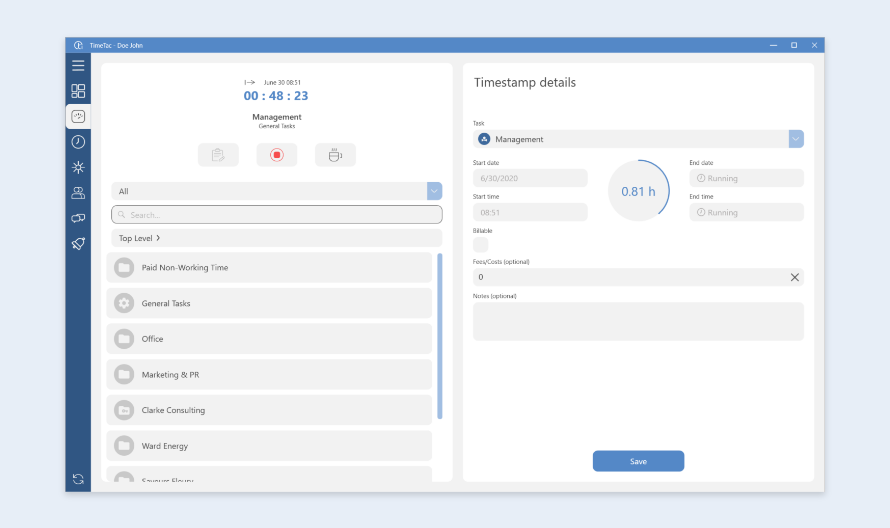Select the Office folder

269,339
